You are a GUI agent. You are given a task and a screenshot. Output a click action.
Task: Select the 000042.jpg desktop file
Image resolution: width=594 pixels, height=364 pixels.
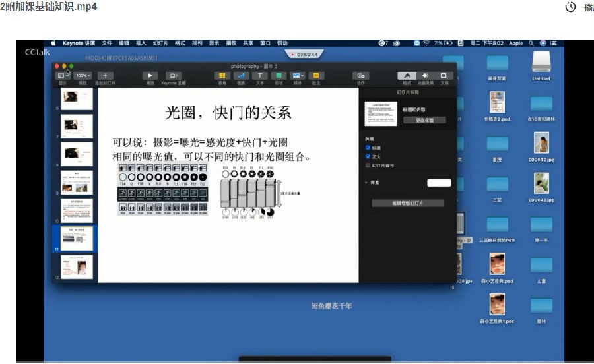[x=541, y=142]
